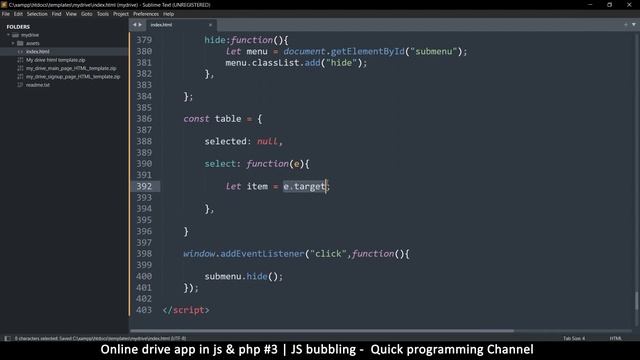Open the Find menu
Viewport: 640px width, 360px height.
point(56,14)
